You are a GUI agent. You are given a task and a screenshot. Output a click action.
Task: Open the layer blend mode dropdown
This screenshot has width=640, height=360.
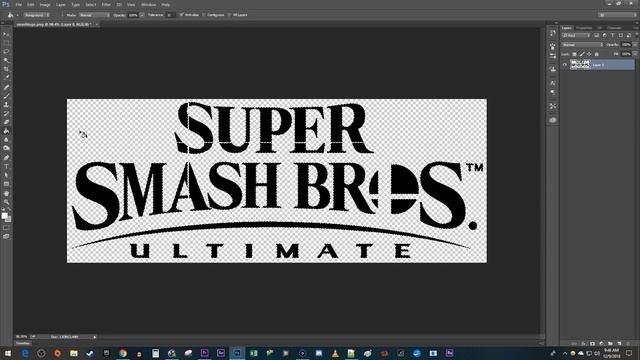tap(582, 44)
